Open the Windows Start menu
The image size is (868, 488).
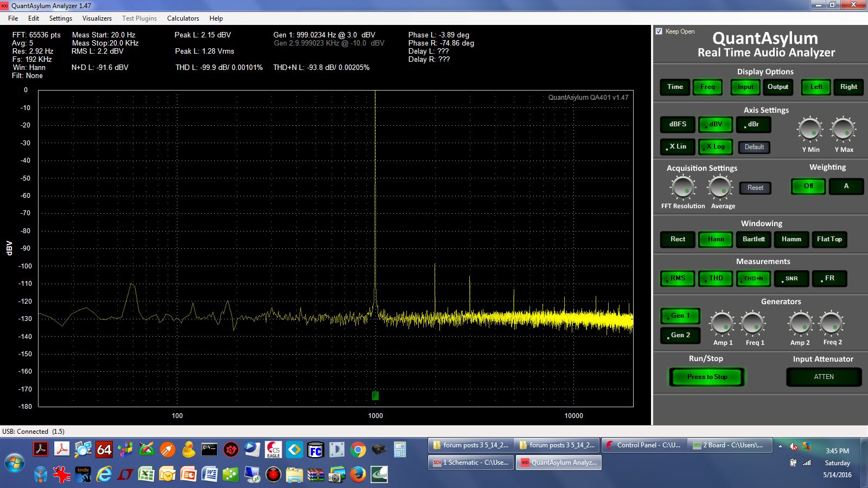(x=15, y=463)
